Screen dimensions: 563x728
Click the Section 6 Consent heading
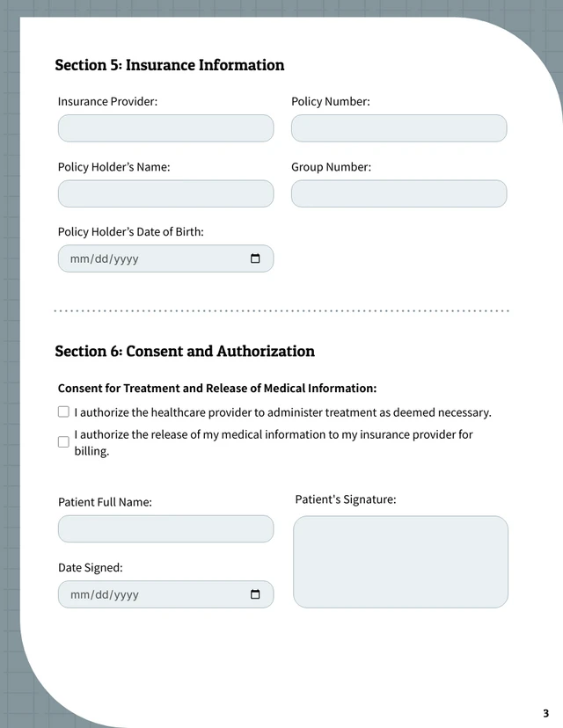(x=184, y=351)
